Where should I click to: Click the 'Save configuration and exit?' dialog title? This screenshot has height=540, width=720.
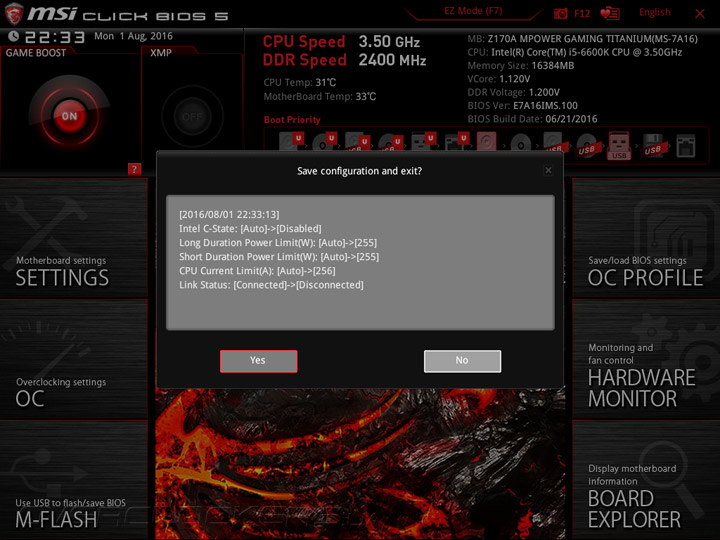[x=360, y=171]
